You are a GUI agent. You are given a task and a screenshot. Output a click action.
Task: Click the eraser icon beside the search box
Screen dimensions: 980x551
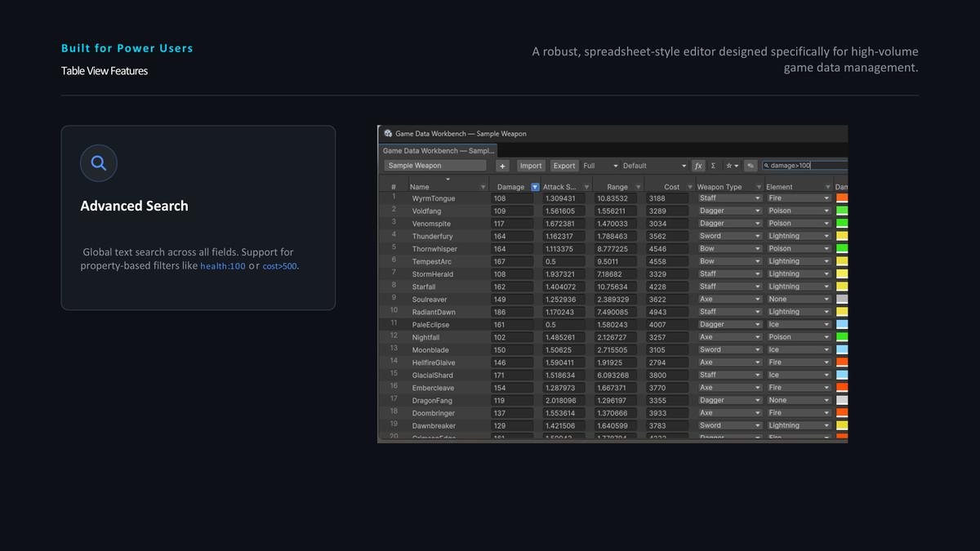(750, 166)
